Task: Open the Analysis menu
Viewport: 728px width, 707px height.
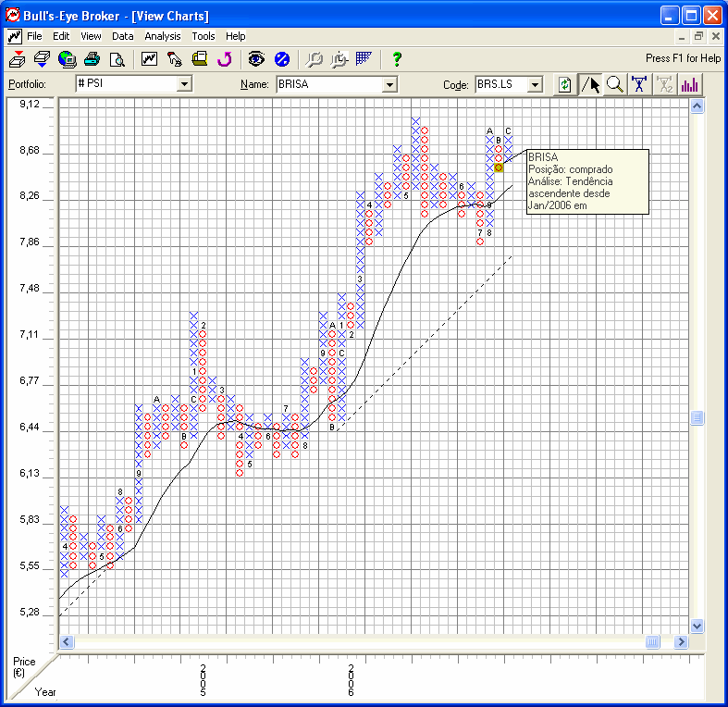Action: 163,36
